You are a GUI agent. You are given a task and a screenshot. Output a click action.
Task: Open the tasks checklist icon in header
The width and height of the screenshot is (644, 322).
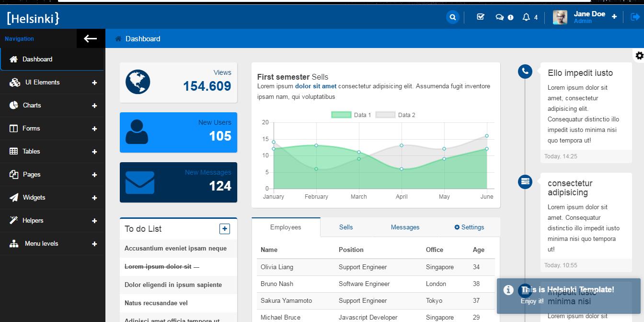pyautogui.click(x=481, y=17)
